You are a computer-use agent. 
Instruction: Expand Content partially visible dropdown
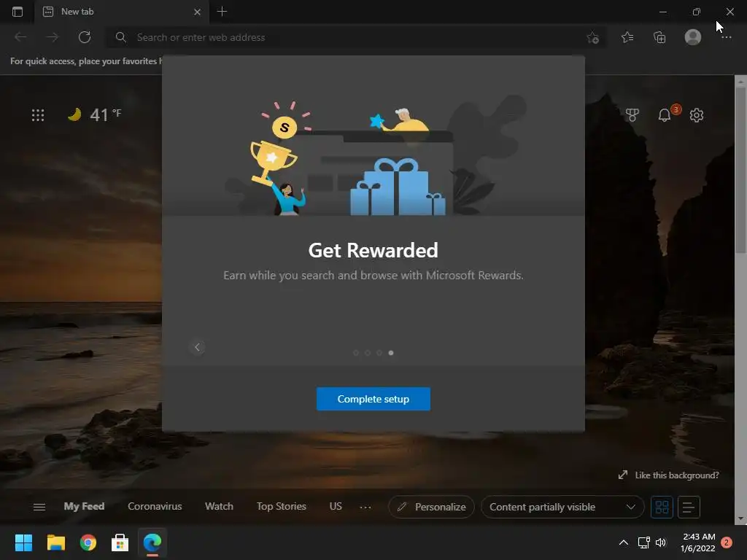pyautogui.click(x=562, y=507)
